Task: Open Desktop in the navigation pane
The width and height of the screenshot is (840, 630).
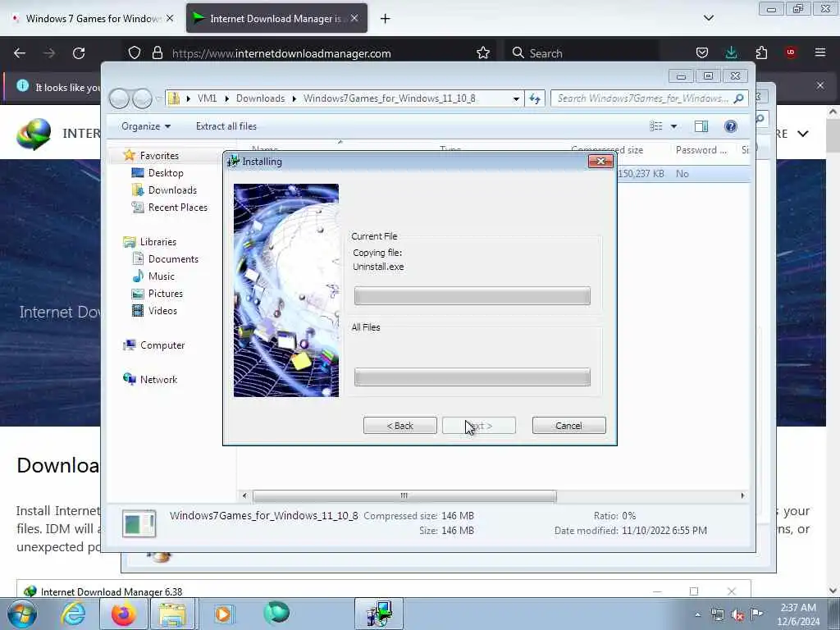Action: [x=166, y=173]
